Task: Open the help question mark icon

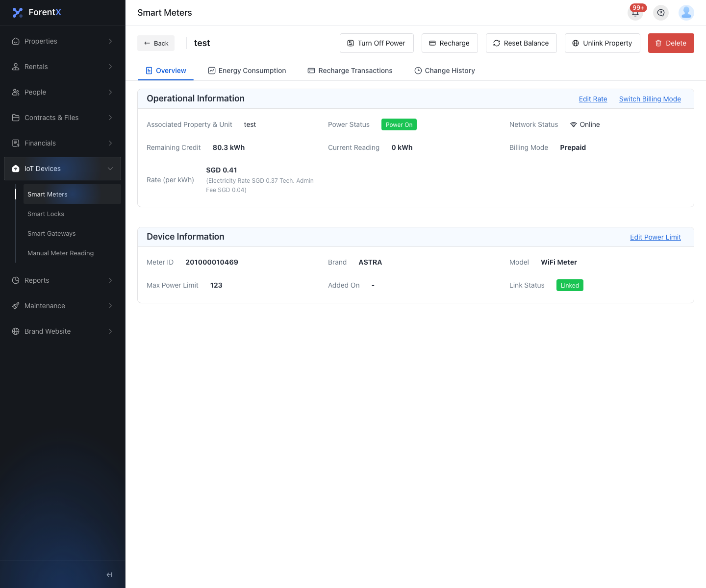Action: 661,13
